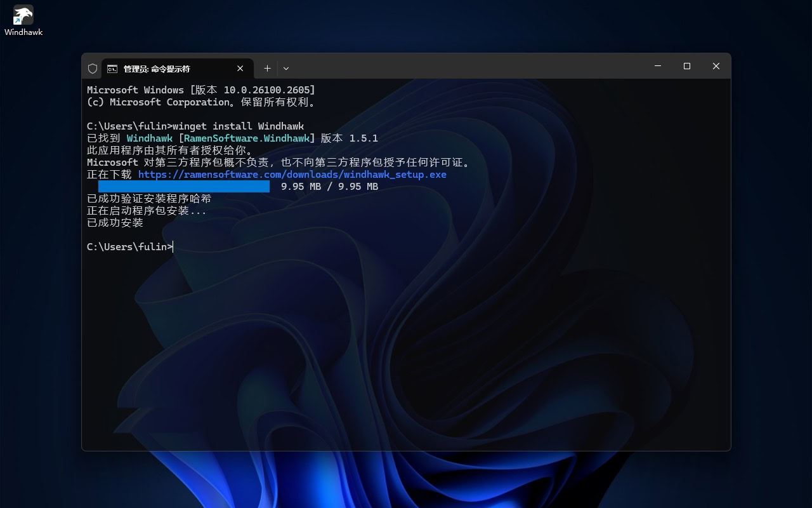The width and height of the screenshot is (812, 508).
Task: Open the terminal profile dropdown chevron
Action: point(286,68)
